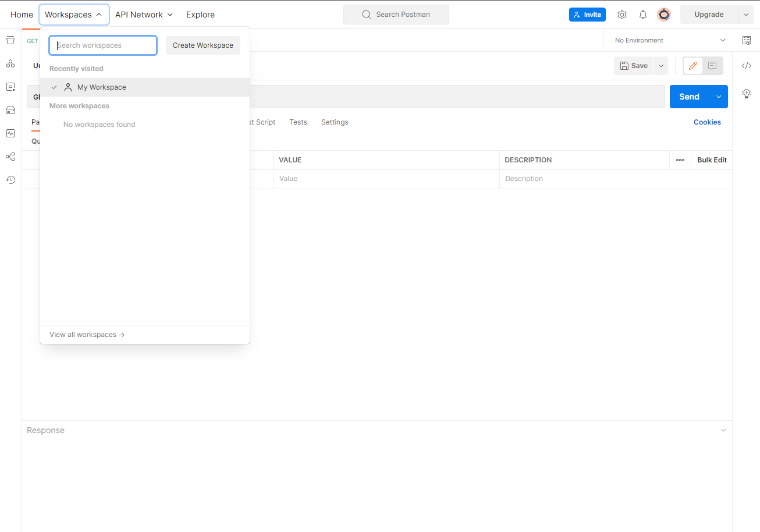Click the No workspaces found text
This screenshot has height=532, width=760.
click(x=100, y=125)
